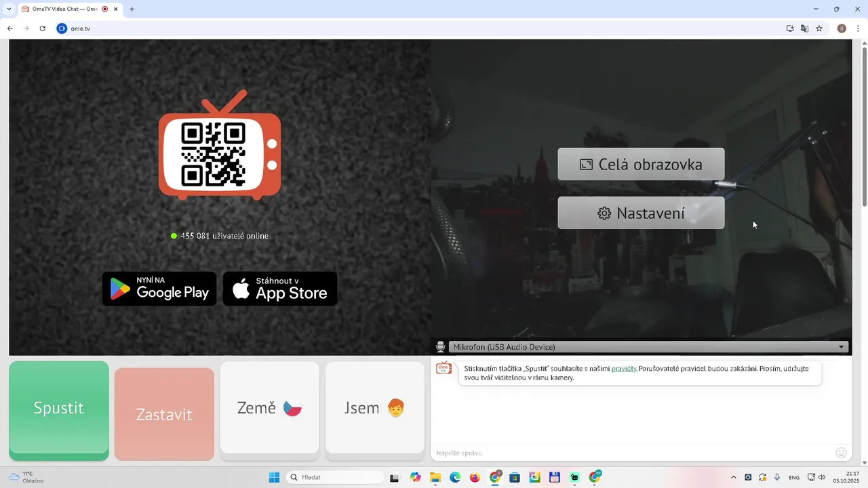Open a new browser tab
The width and height of the screenshot is (868, 488).
[x=132, y=9]
